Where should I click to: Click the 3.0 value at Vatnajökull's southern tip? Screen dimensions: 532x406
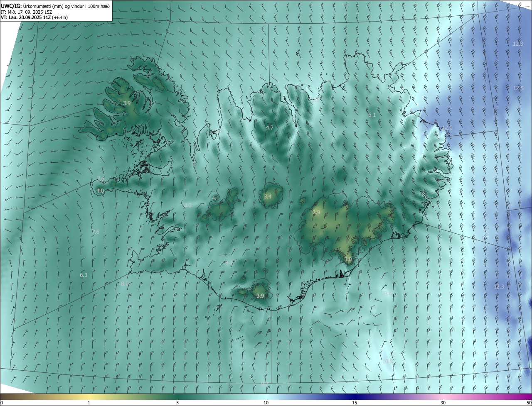click(348, 259)
